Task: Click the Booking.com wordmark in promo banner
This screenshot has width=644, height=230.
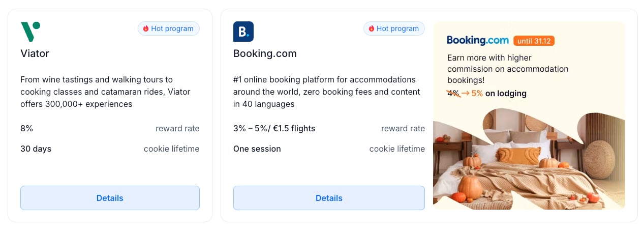Action: (477, 40)
